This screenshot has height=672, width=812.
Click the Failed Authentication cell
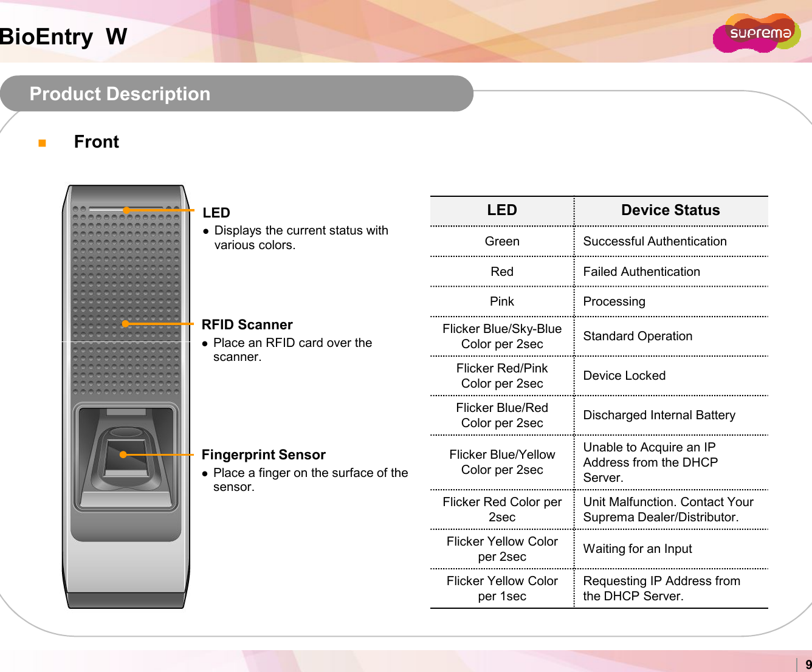tap(671, 272)
